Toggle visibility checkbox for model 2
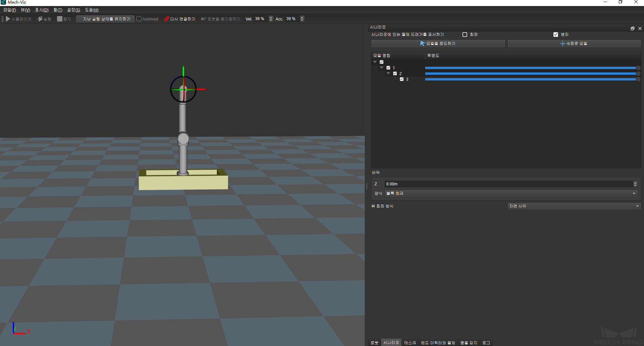644x346 pixels. pos(395,73)
